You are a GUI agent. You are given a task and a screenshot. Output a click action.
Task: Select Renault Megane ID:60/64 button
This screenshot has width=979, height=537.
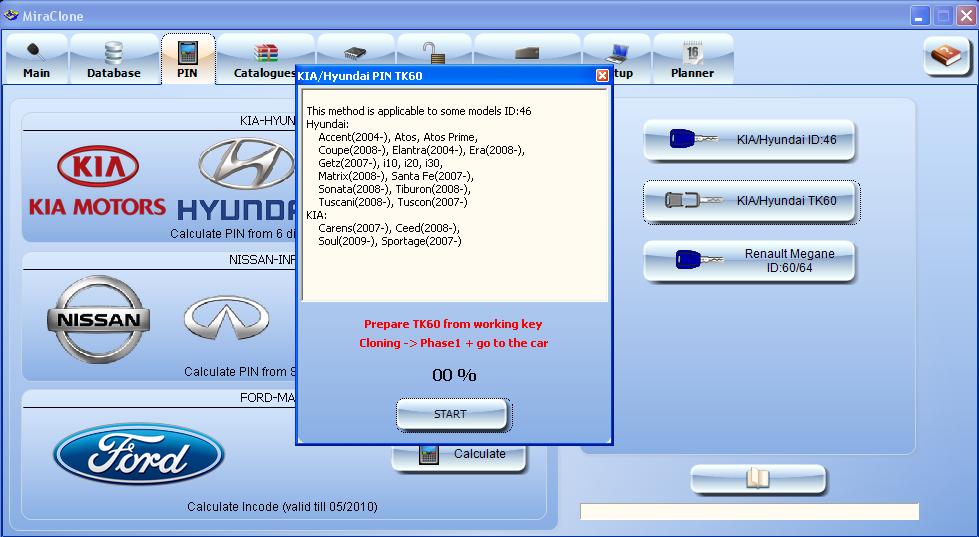tap(749, 261)
